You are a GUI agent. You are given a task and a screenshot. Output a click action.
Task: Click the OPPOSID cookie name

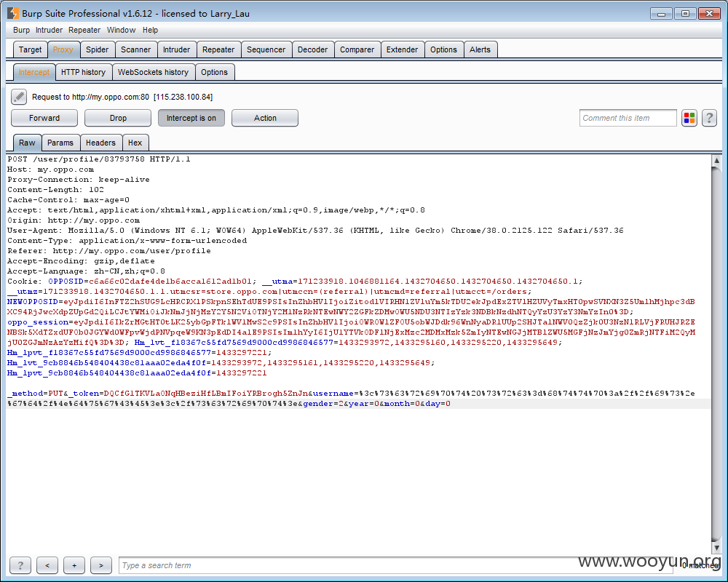pos(66,282)
